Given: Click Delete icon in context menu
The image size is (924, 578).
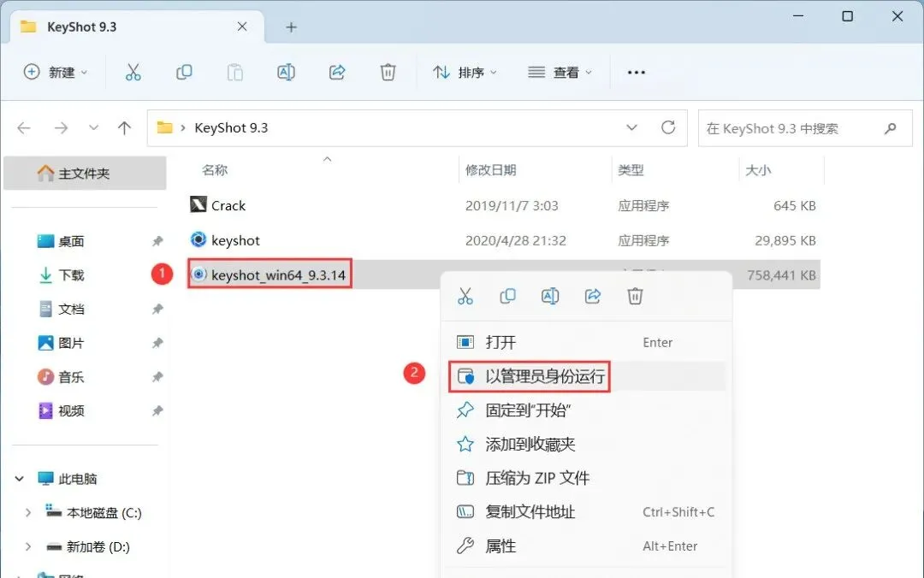Looking at the screenshot, I should click(635, 296).
